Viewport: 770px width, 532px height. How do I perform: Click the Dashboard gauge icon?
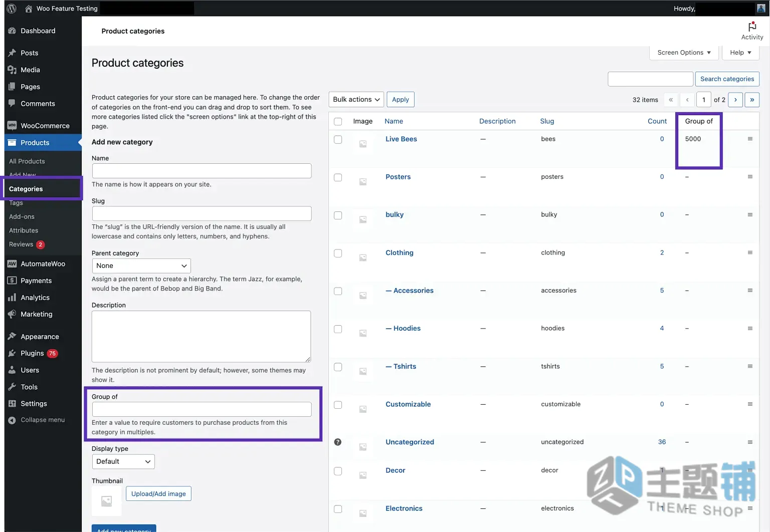(x=12, y=31)
